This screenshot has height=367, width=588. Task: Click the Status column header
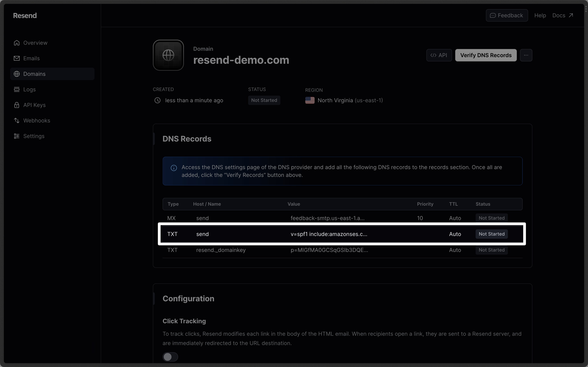483,204
